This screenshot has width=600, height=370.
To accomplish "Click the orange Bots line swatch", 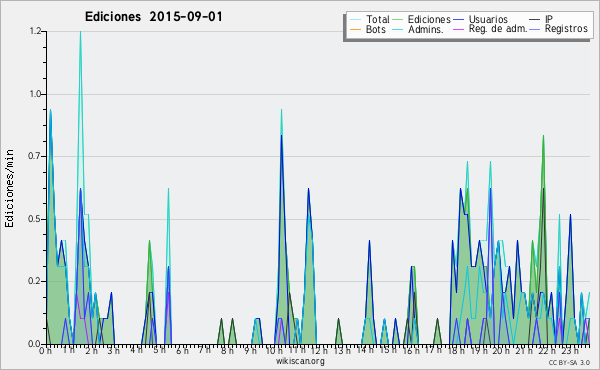I will (x=355, y=29).
